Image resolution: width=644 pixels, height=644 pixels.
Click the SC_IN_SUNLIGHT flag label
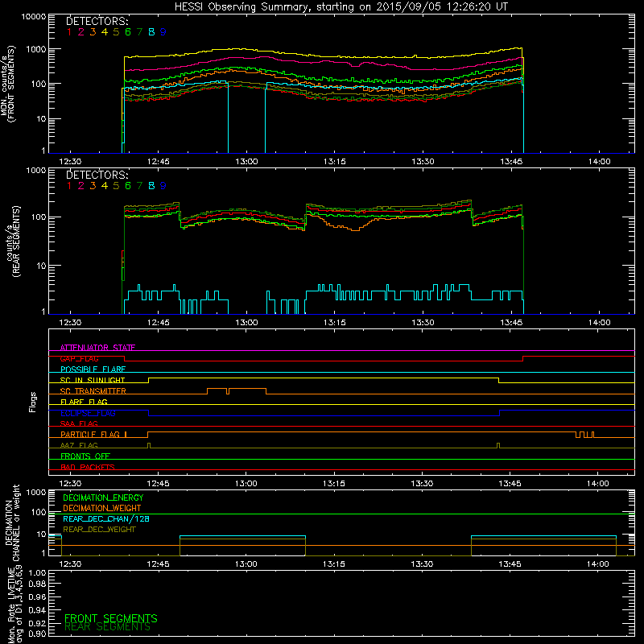[93, 380]
